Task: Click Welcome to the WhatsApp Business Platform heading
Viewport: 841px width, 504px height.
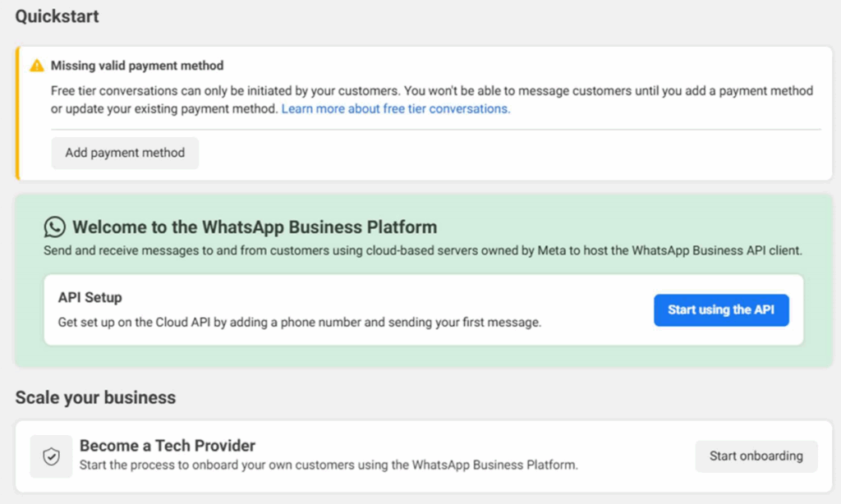Action: [x=255, y=227]
